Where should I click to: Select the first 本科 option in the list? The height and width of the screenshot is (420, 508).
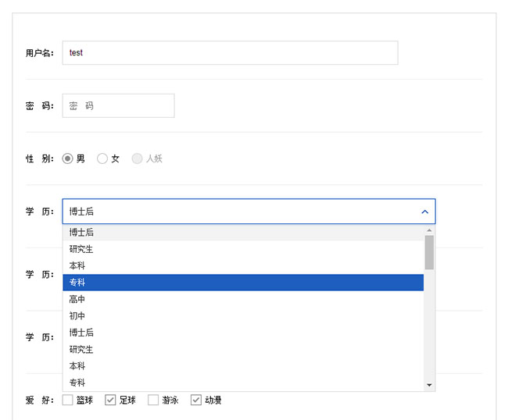point(242,265)
